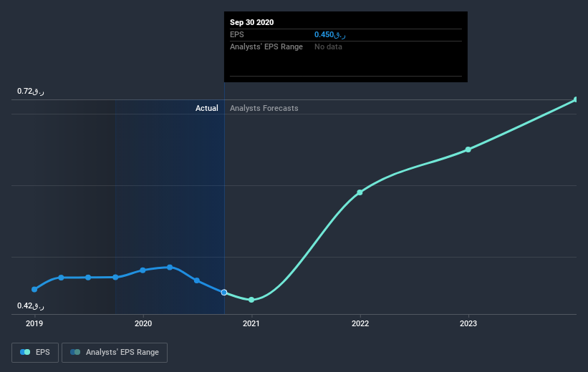The image size is (588, 372).
Task: Click the 'No data' analysts range value
Action: [328, 46]
